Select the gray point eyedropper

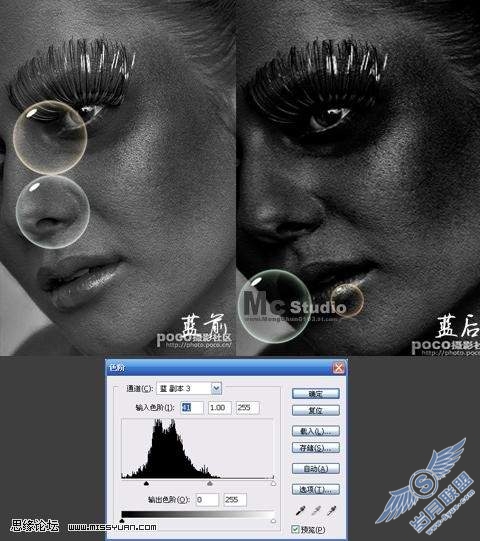click(x=316, y=511)
